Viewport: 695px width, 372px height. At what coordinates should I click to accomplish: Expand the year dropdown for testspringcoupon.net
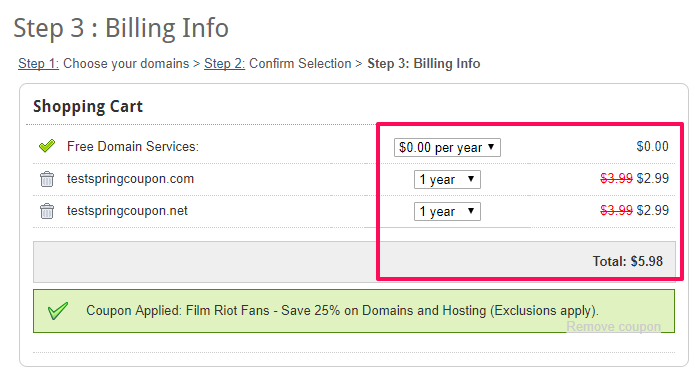(447, 211)
